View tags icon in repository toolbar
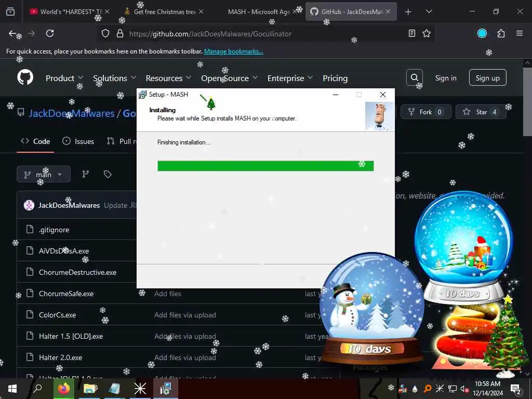 pos(108,174)
